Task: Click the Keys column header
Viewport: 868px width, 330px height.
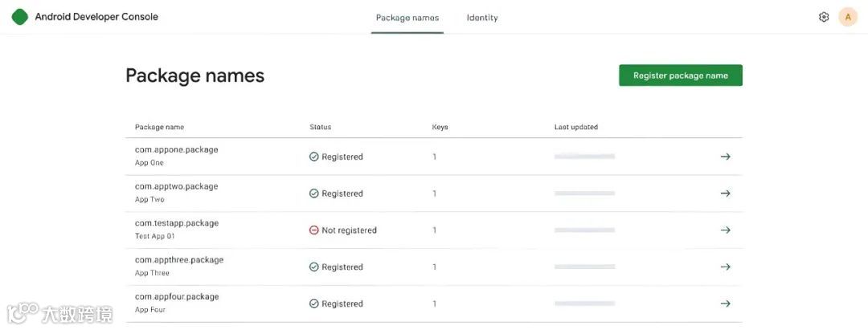Action: 440,127
